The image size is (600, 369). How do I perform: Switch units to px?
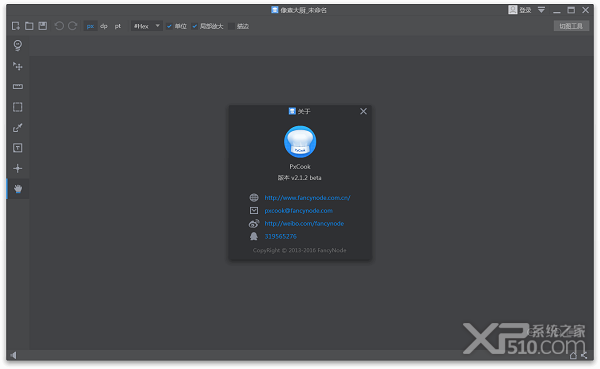click(x=90, y=26)
